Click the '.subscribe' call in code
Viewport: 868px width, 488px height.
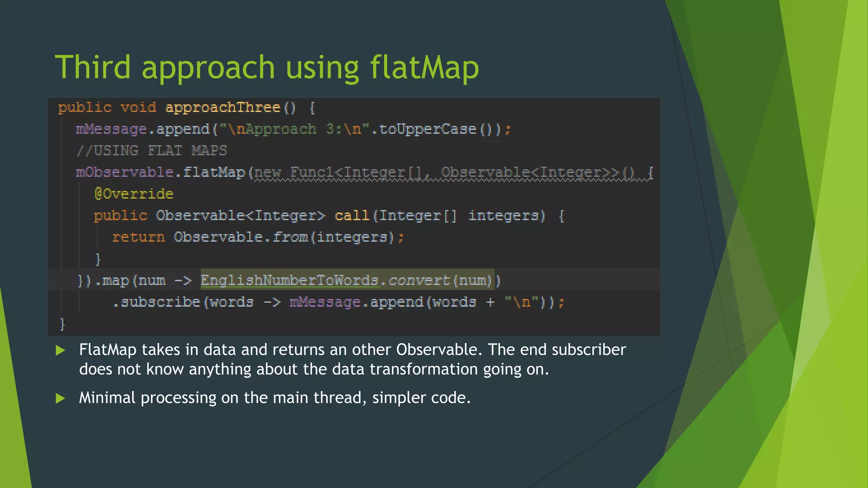(157, 302)
